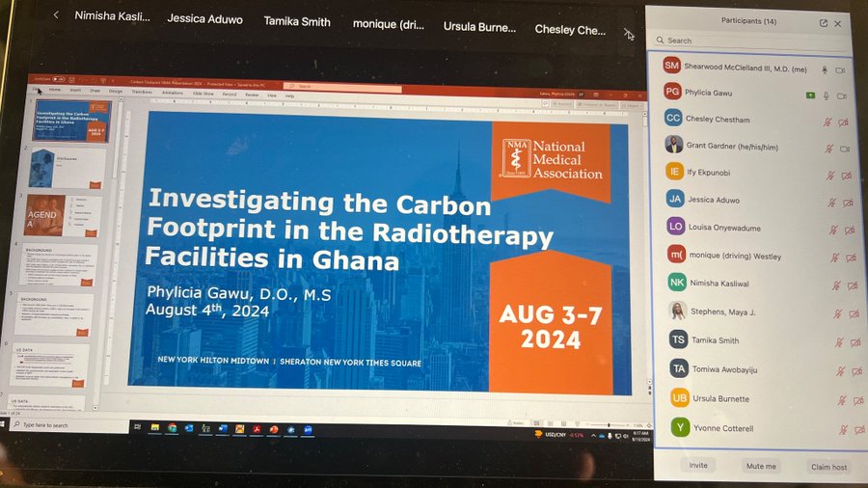Select Grant Gardner's profile photo
Viewport: 868px width, 488px height.
(x=673, y=145)
